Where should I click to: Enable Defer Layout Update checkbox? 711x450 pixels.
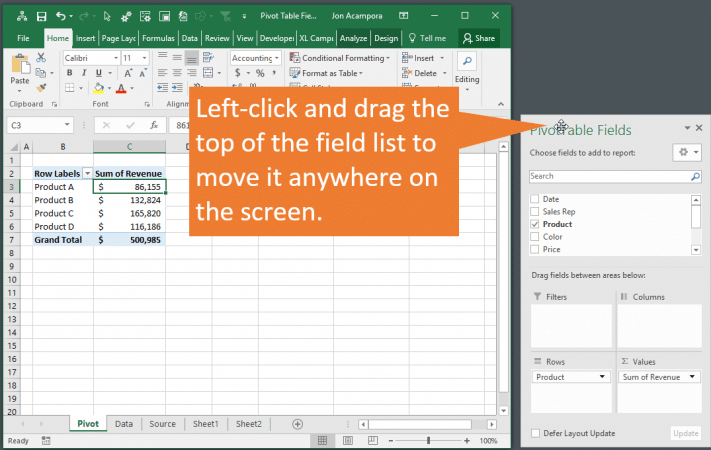(534, 433)
